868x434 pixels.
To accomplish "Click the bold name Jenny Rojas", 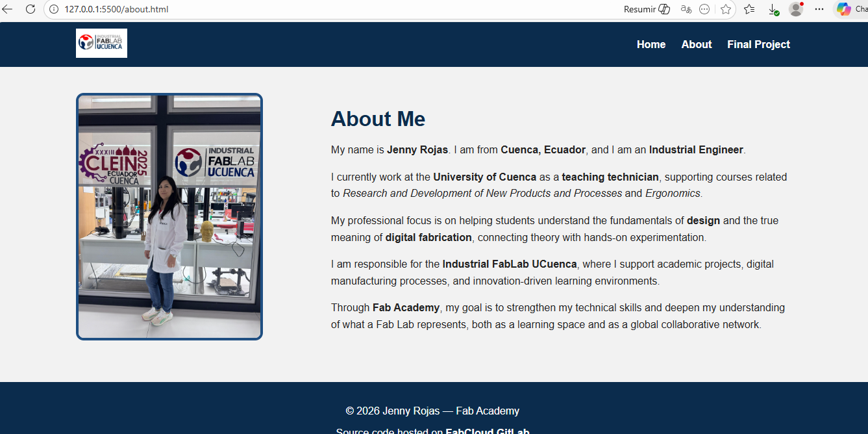I will click(417, 149).
